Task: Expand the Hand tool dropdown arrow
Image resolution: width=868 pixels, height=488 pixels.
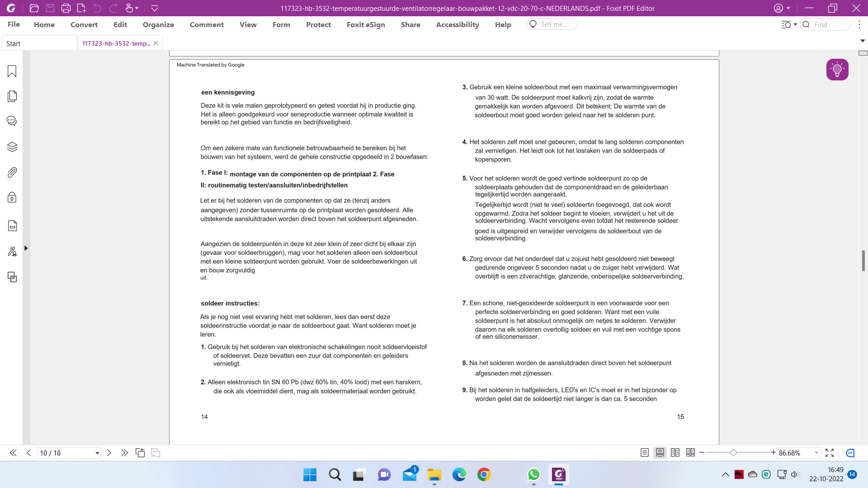Action: [137, 8]
